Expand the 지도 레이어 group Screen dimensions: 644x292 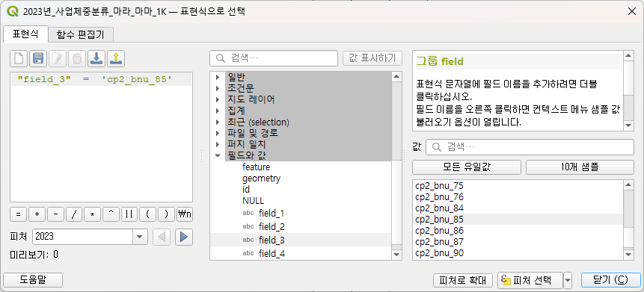(x=218, y=99)
